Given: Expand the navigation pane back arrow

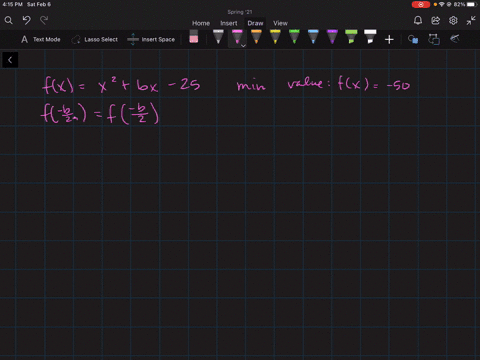Looking at the screenshot, I should point(10,60).
